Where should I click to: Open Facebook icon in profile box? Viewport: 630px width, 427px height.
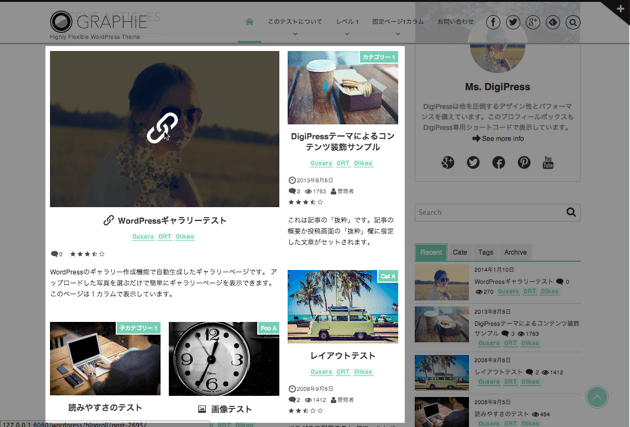coord(499,162)
